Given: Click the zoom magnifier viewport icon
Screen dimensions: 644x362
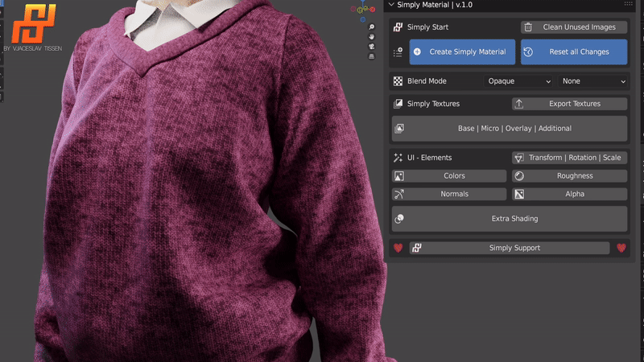Looking at the screenshot, I should pyautogui.click(x=371, y=27).
